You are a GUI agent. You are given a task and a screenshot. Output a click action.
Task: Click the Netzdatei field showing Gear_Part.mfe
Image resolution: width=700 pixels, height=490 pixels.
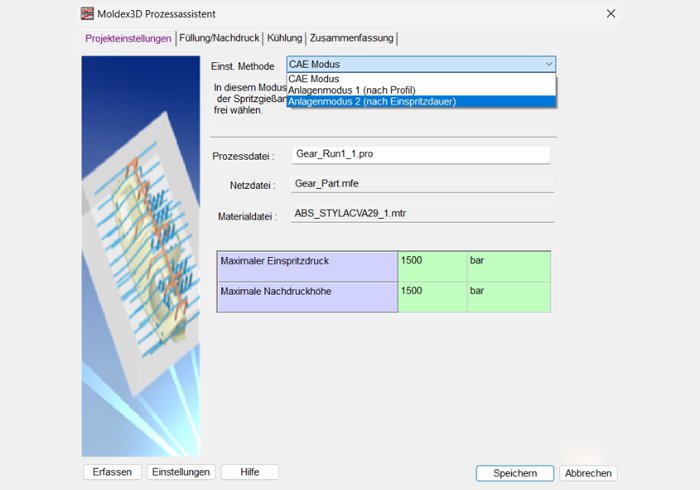point(420,184)
